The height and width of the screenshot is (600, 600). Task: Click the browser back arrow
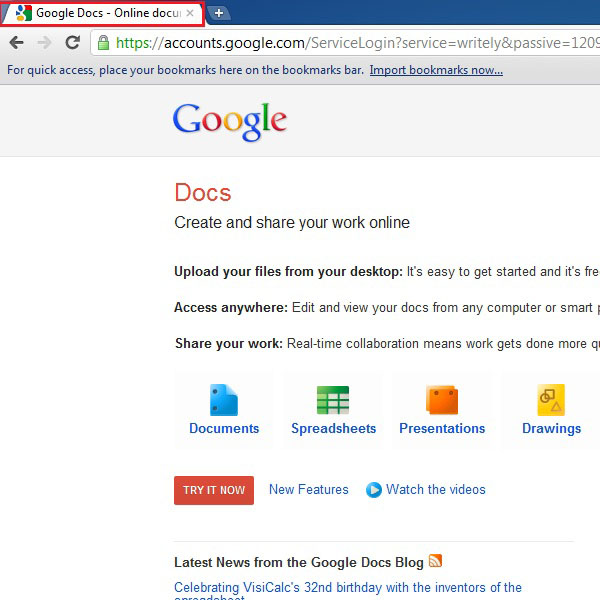(x=16, y=42)
